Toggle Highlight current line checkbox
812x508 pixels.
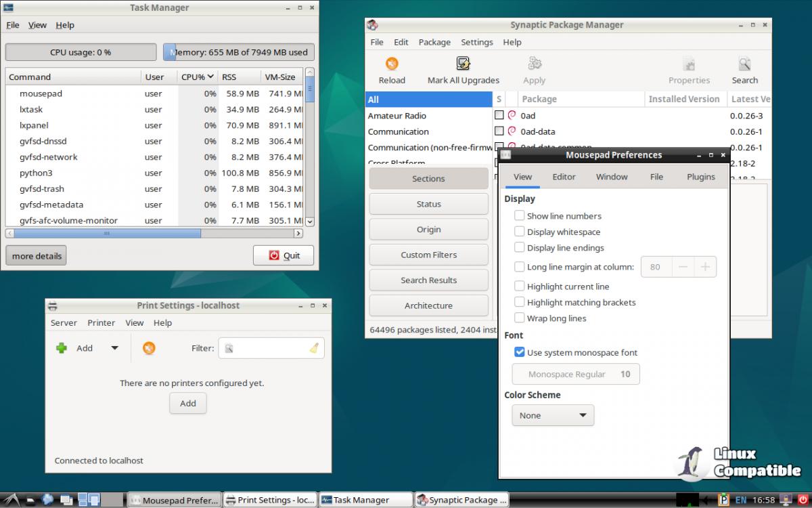point(520,287)
